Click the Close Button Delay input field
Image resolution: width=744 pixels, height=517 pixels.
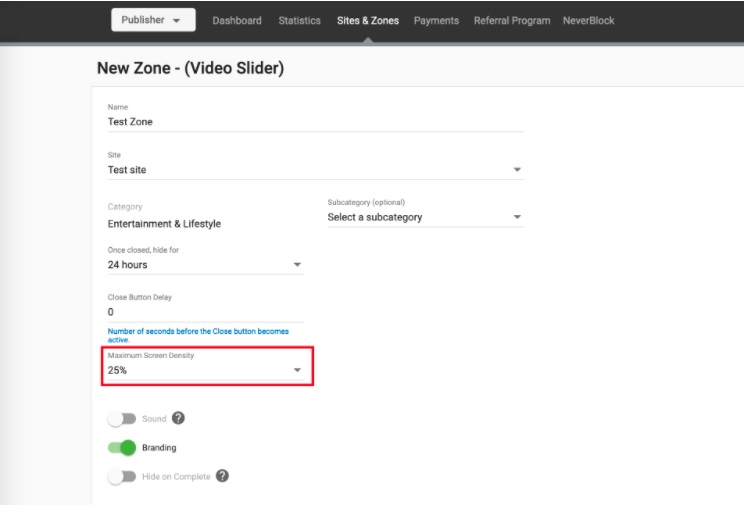205,312
